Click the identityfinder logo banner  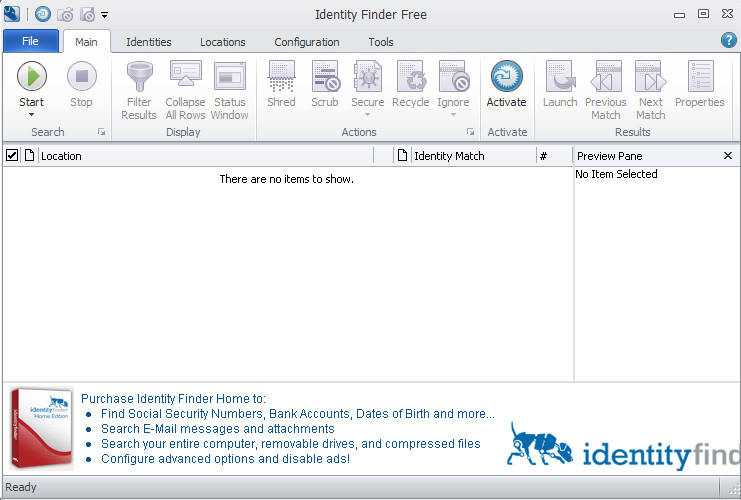point(623,447)
